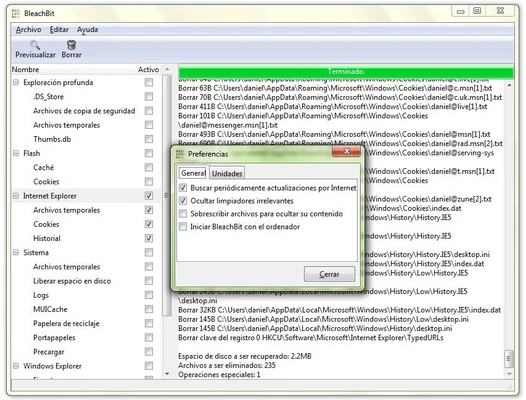
Task: Check the Sistema checkbox
Action: click(x=149, y=252)
